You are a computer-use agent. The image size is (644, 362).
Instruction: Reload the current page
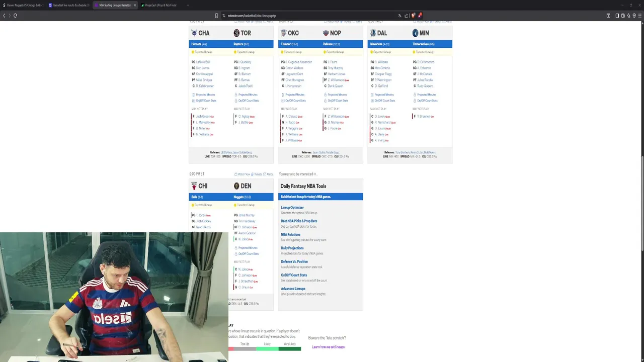coord(15,16)
